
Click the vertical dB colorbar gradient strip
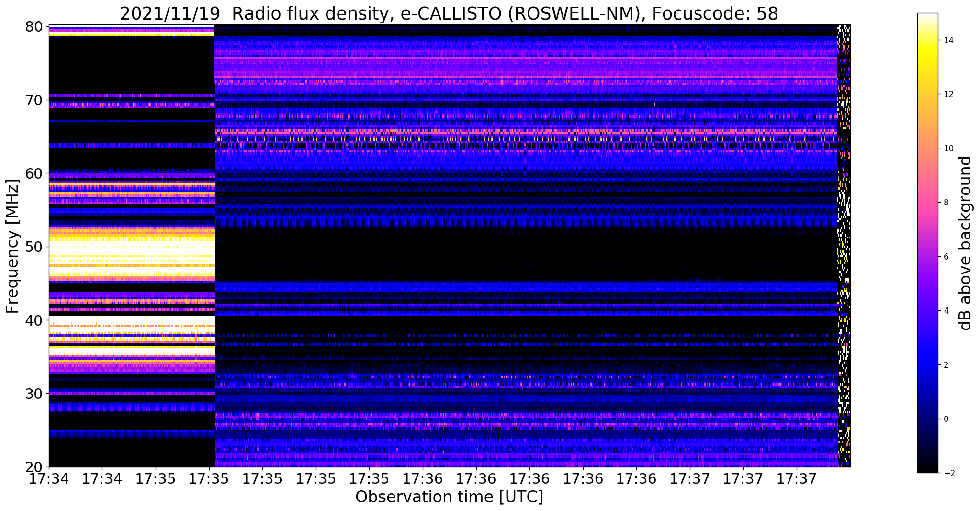[927, 243]
